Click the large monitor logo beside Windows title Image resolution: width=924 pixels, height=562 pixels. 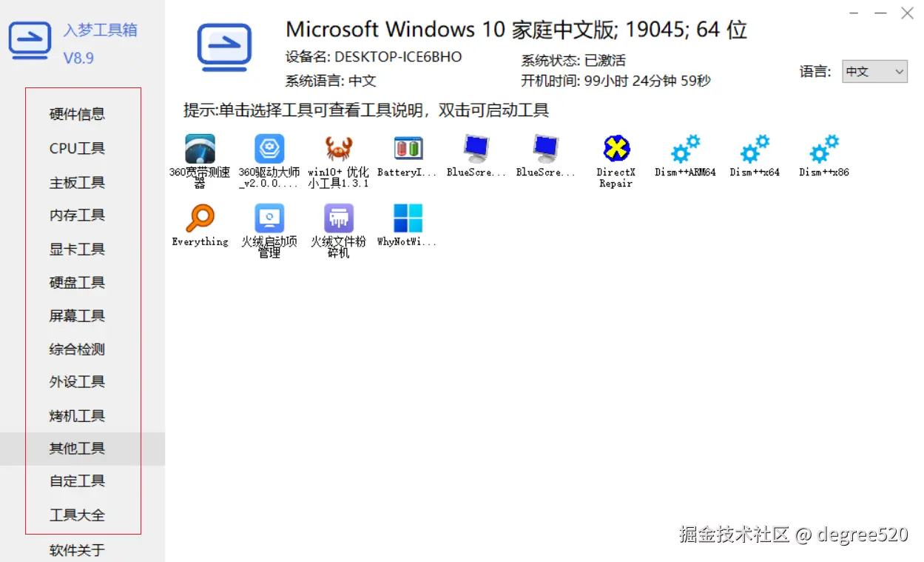[224, 47]
